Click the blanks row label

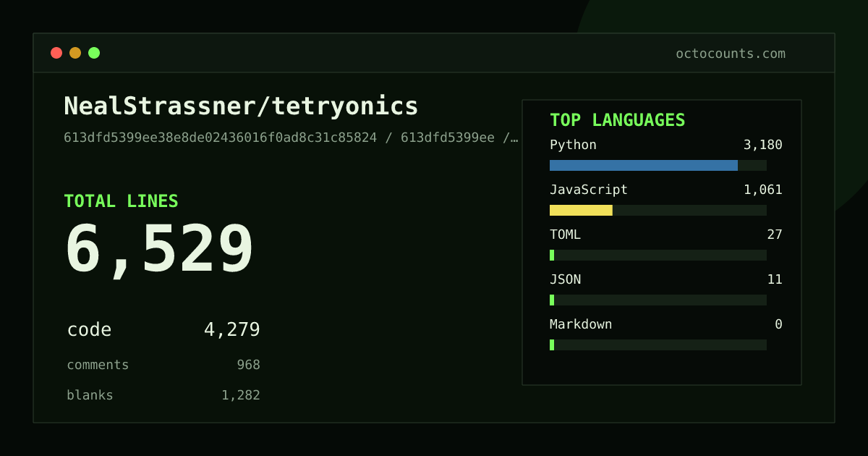(90, 395)
